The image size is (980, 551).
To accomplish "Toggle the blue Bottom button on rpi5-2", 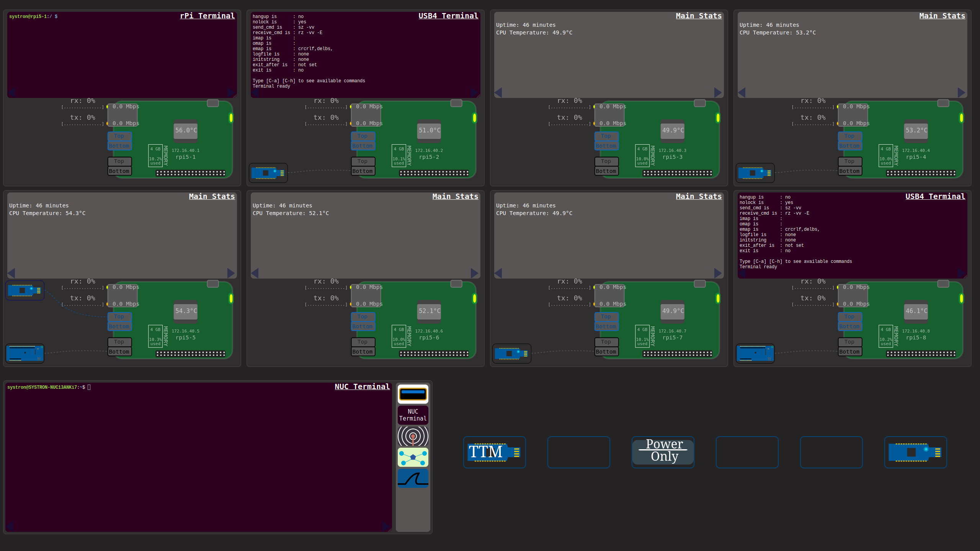I will click(x=363, y=146).
